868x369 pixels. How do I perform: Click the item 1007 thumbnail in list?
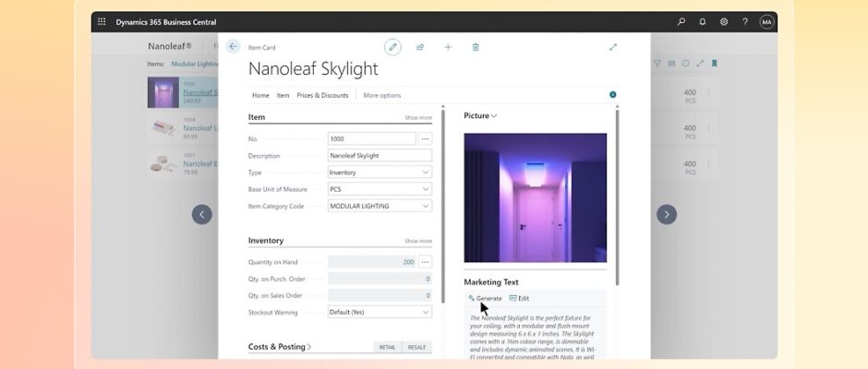click(x=163, y=164)
